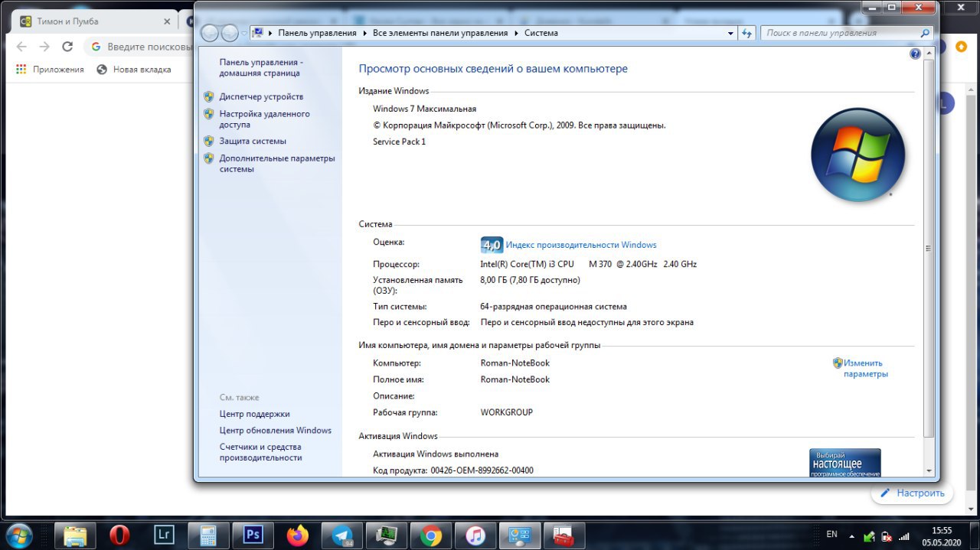
Task: Click Chrome's back arrow
Action: [x=22, y=47]
